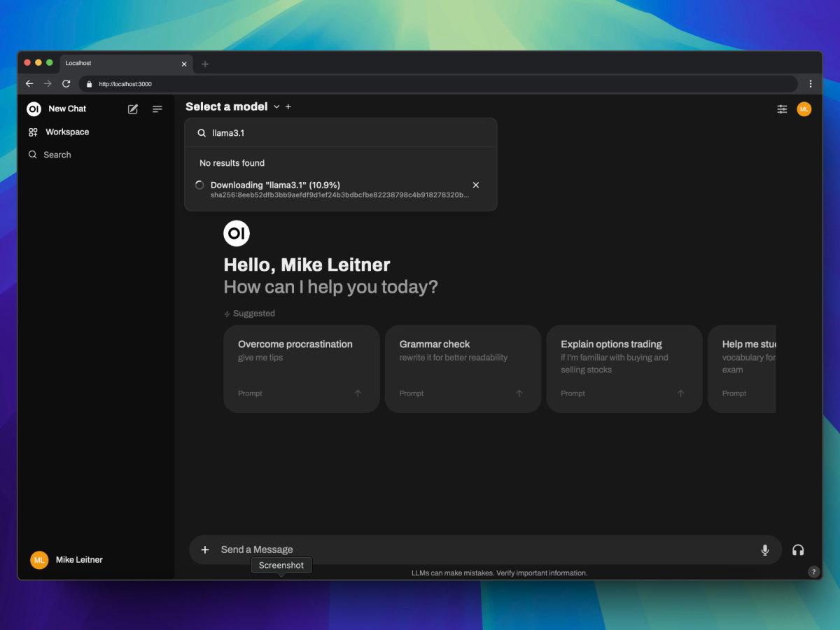This screenshot has height=630, width=840.
Task: Open user menu from top-right ML avatar
Action: click(804, 109)
